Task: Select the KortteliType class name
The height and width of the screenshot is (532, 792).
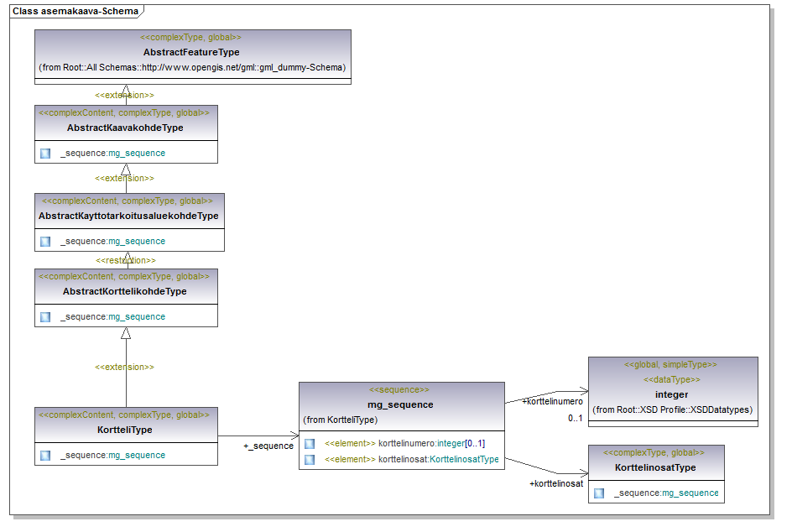Action: (x=126, y=430)
